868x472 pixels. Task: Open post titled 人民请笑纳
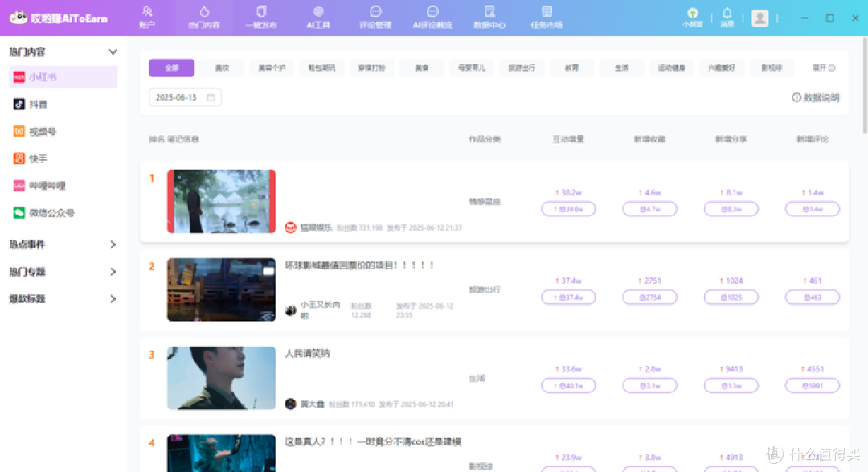[307, 354]
